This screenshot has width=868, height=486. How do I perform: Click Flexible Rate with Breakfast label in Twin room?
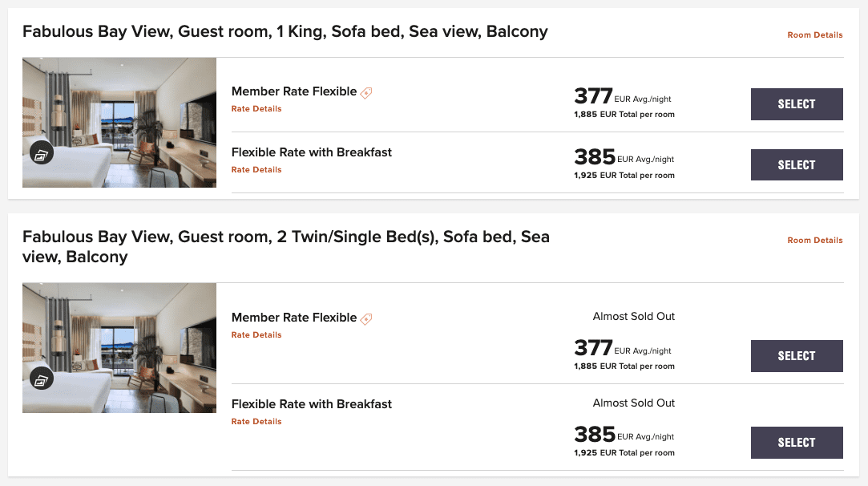point(312,404)
